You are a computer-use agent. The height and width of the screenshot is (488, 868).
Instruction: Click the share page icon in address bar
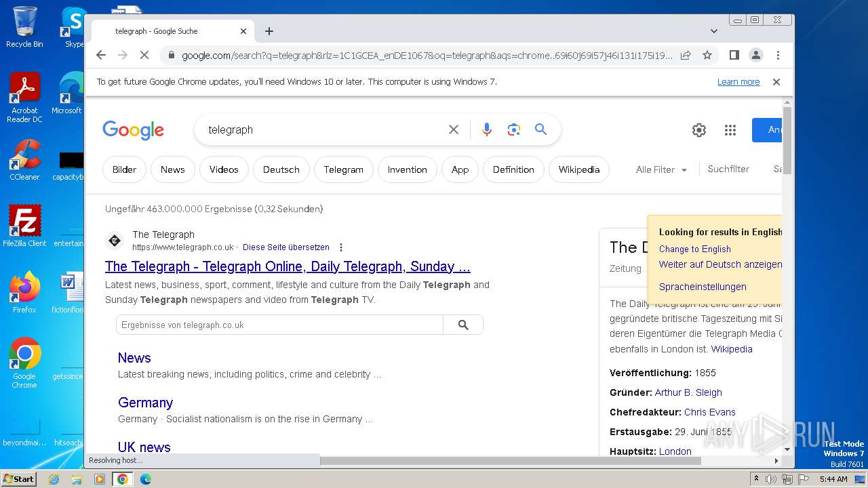pyautogui.click(x=686, y=55)
